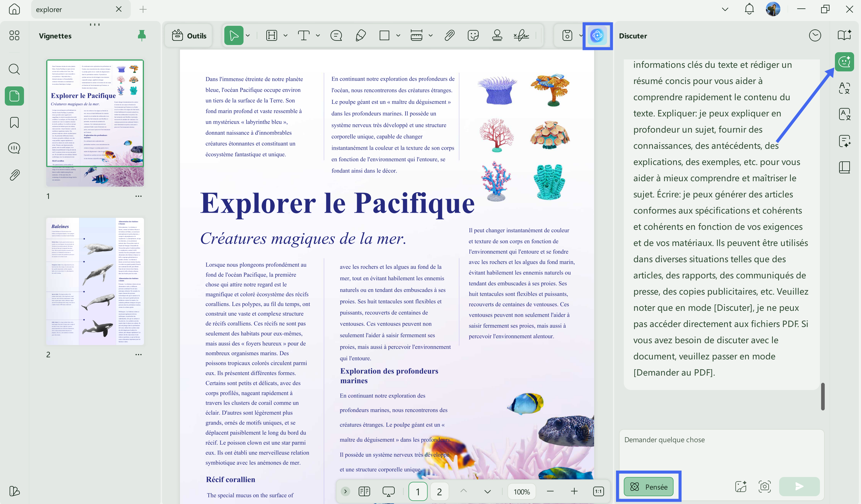Open the Outils menu
861x504 pixels.
(x=189, y=35)
